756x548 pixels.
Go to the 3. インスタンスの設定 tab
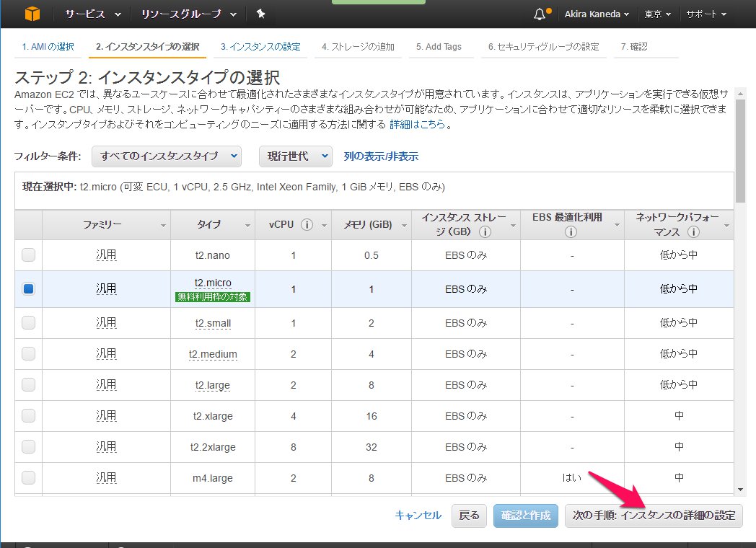[x=260, y=47]
